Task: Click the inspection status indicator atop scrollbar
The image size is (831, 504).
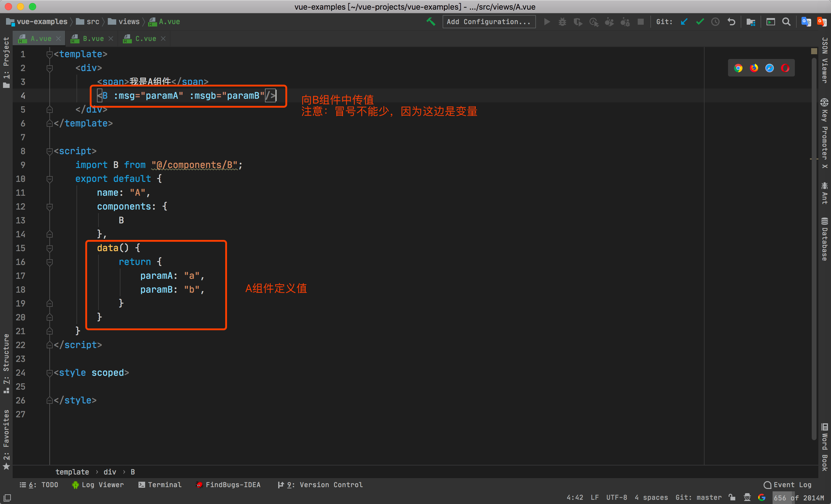Action: pyautogui.click(x=814, y=51)
